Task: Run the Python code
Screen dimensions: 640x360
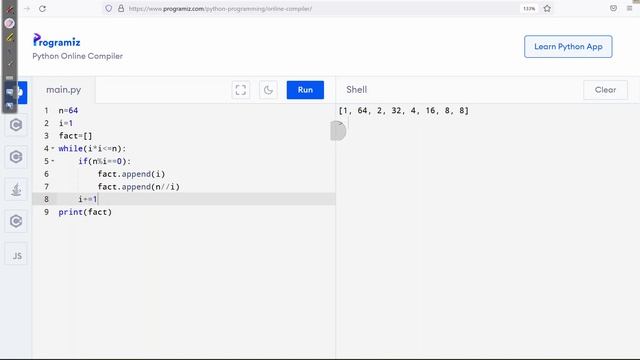Action: point(305,90)
